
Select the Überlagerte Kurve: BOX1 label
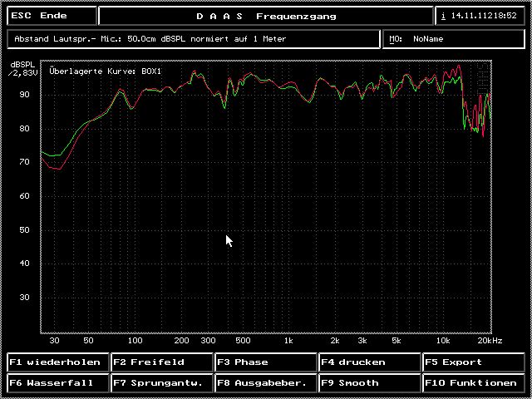tap(106, 71)
